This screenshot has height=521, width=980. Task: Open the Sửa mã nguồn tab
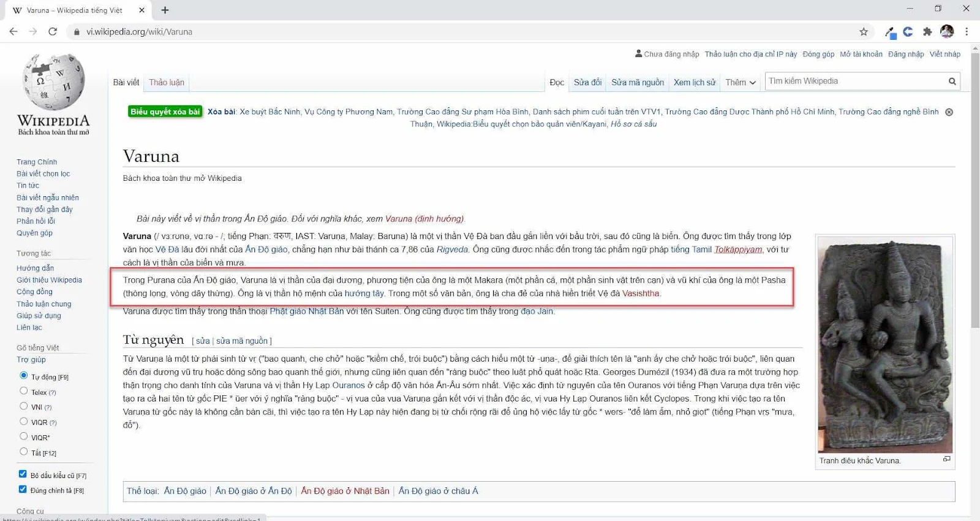pyautogui.click(x=638, y=82)
